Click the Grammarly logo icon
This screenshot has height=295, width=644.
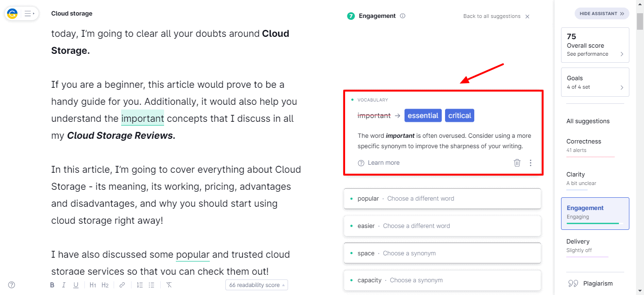[x=12, y=14]
